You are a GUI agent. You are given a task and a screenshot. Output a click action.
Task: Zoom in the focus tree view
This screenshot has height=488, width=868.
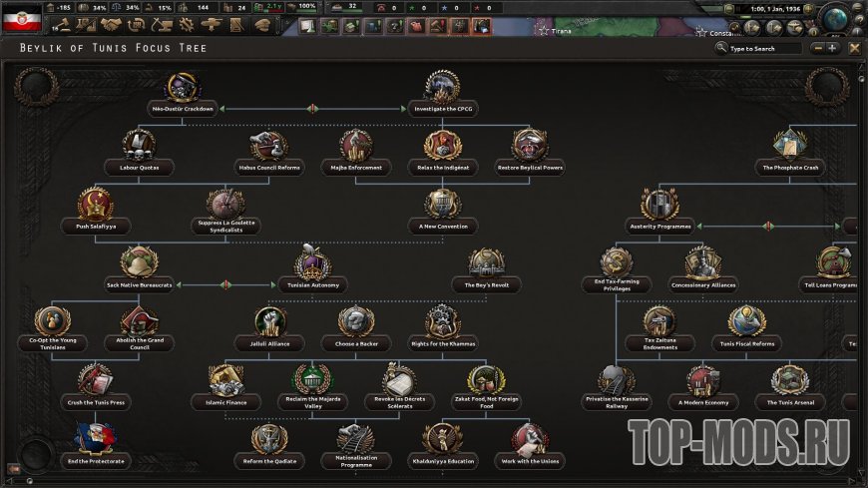[832, 48]
